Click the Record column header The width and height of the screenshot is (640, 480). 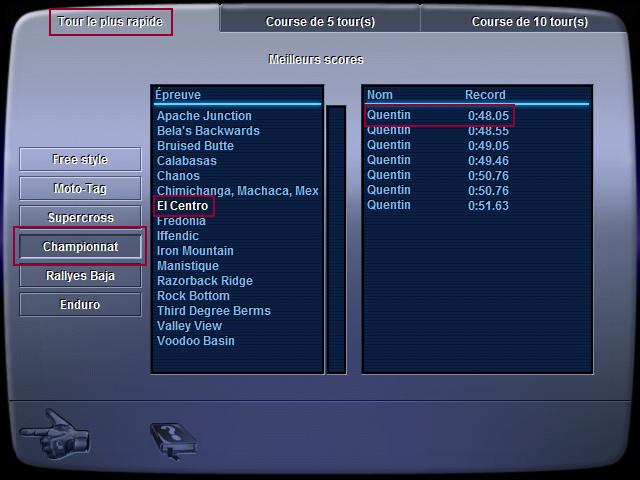coord(485,95)
